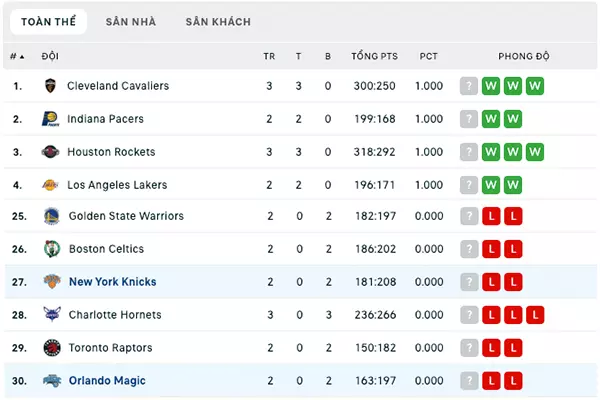Sort standings by TỔNG PTS column

[x=374, y=56]
